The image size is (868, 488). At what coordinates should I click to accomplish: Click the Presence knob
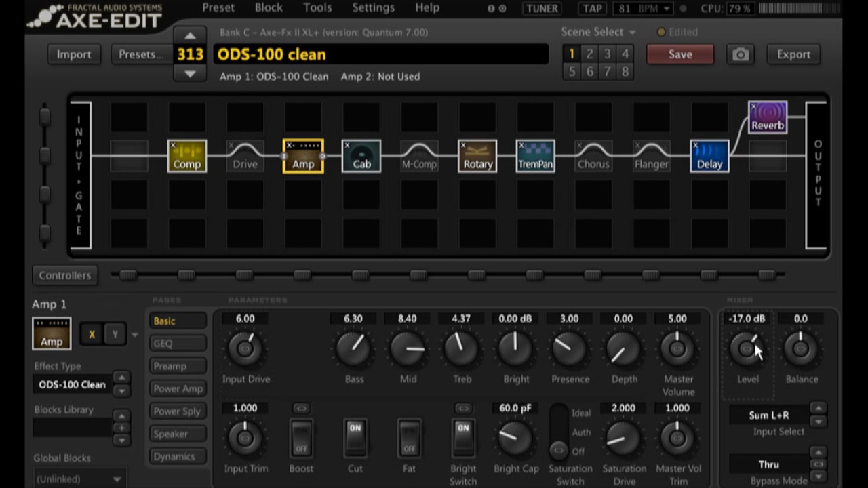[x=570, y=348]
